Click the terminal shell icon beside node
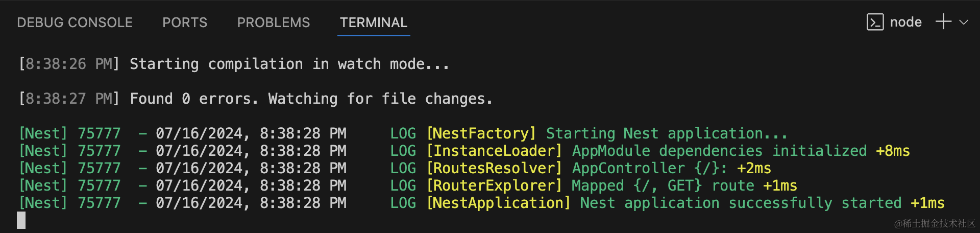Viewport: 980px width, 233px height. point(875,22)
